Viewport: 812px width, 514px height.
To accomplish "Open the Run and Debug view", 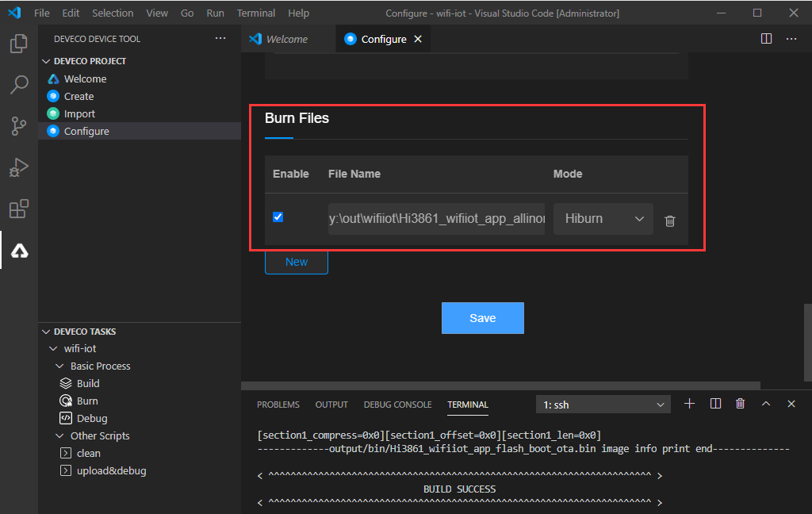I will (19, 167).
